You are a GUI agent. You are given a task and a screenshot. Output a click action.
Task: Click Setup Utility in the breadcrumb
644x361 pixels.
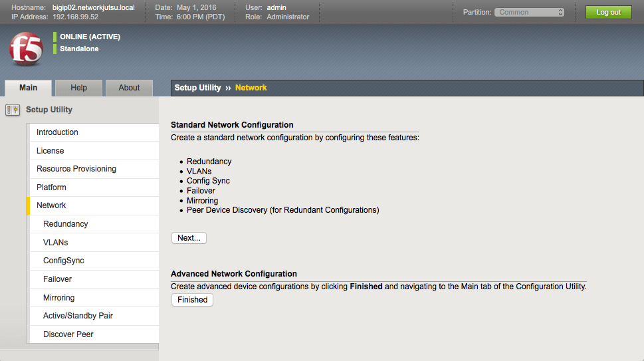197,88
